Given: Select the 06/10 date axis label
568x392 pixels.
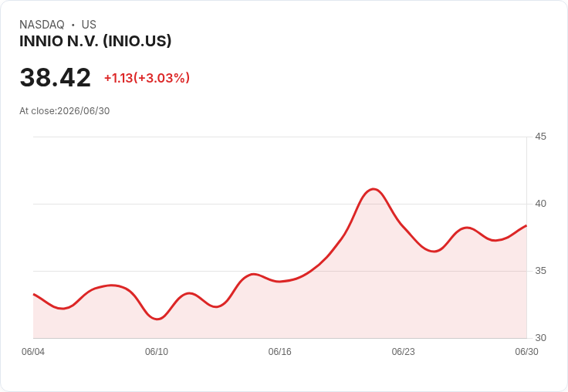Looking at the screenshot, I should [157, 352].
